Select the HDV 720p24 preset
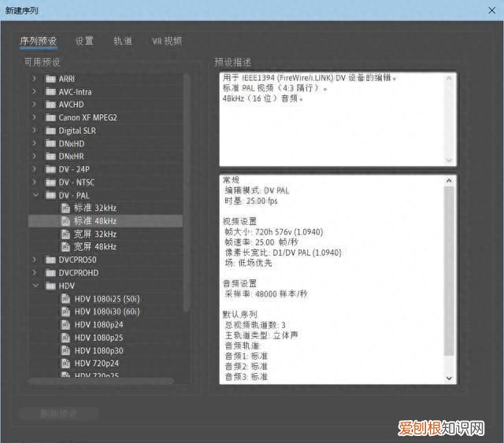The width and height of the screenshot is (504, 443). pyautogui.click(x=97, y=364)
